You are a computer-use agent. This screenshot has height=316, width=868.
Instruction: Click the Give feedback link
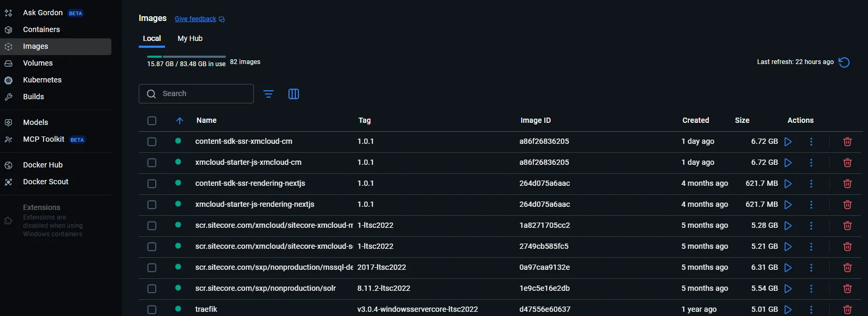tap(195, 19)
